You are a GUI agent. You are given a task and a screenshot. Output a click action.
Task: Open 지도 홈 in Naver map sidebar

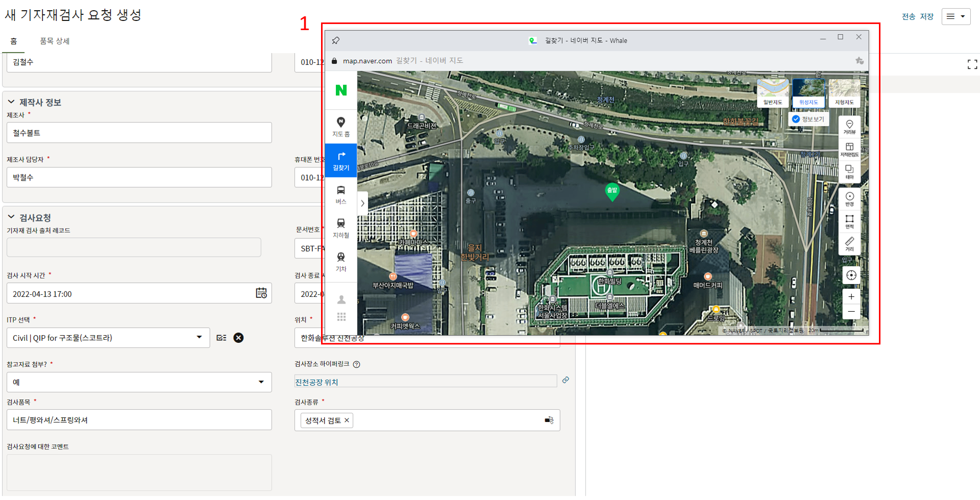[x=340, y=127]
